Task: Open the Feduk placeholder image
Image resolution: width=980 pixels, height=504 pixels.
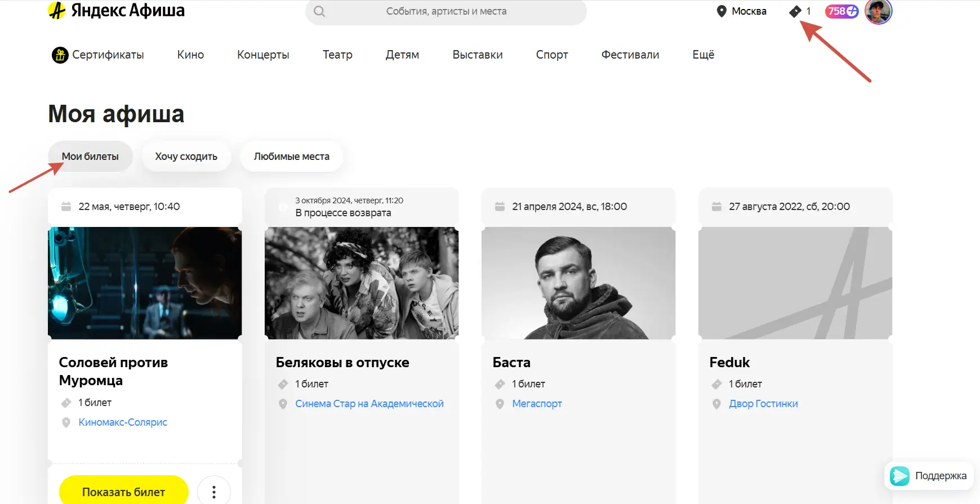Action: (x=795, y=283)
